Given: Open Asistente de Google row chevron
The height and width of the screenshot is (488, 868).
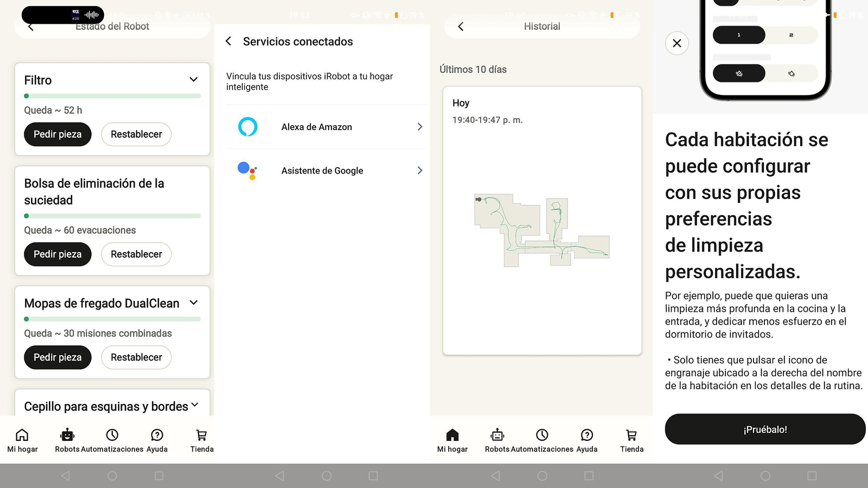Looking at the screenshot, I should tap(419, 170).
